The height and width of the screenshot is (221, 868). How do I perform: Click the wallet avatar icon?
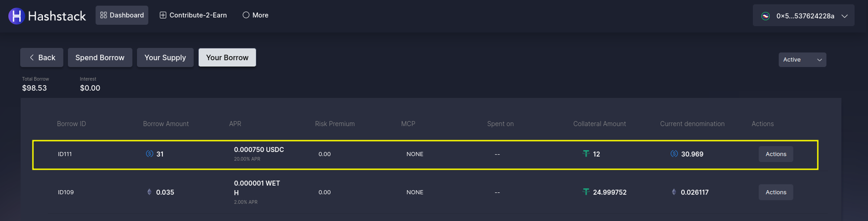(x=766, y=16)
